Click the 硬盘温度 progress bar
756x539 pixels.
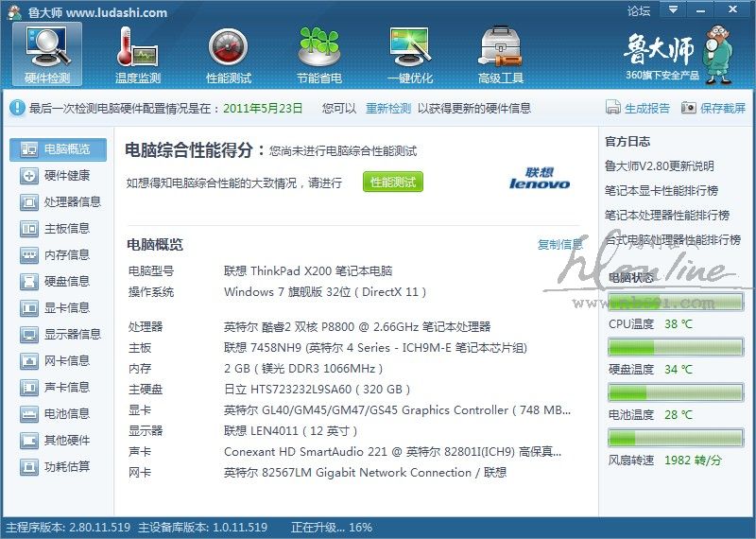pyautogui.click(x=675, y=347)
